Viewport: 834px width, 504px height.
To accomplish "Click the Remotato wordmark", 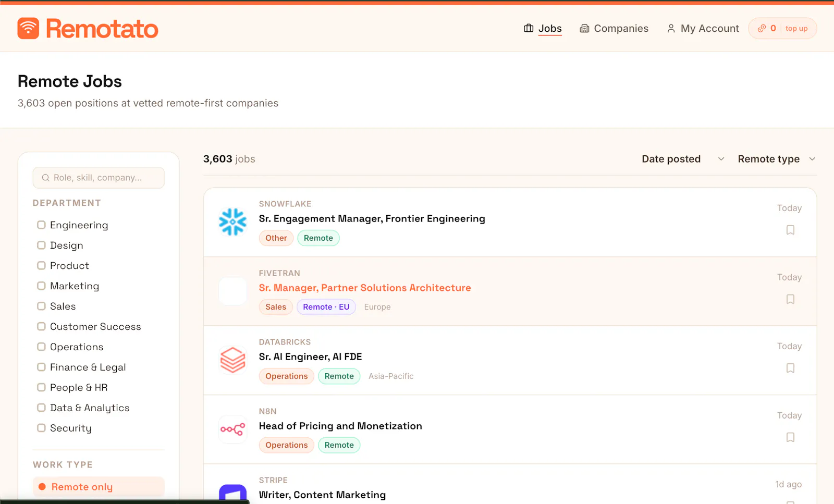I will click(x=102, y=29).
